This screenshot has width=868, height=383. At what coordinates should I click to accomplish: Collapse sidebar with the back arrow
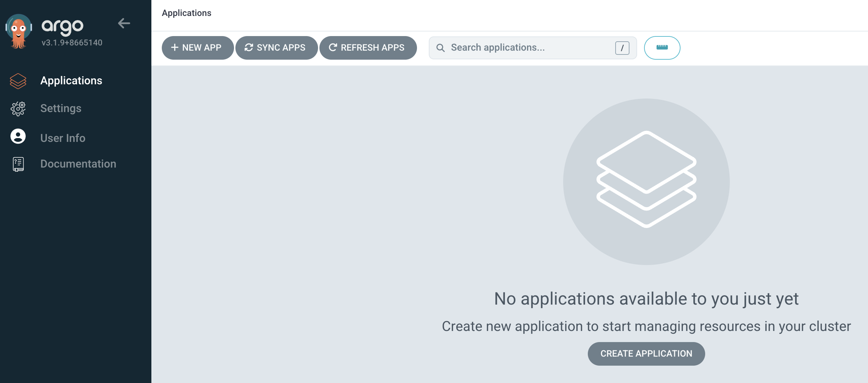tap(124, 24)
